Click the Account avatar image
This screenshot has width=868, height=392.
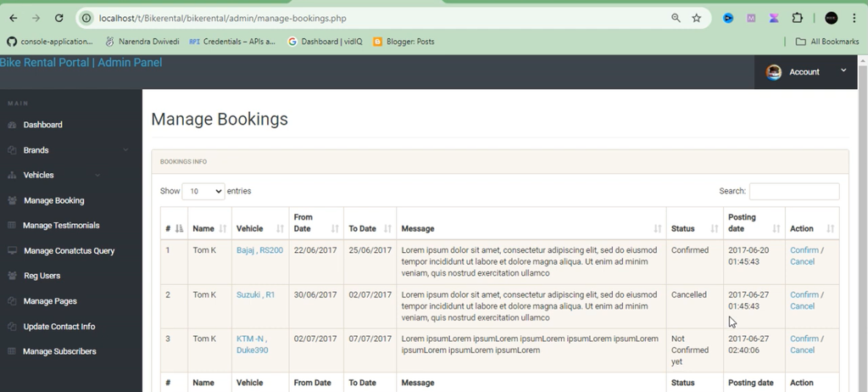tap(773, 72)
